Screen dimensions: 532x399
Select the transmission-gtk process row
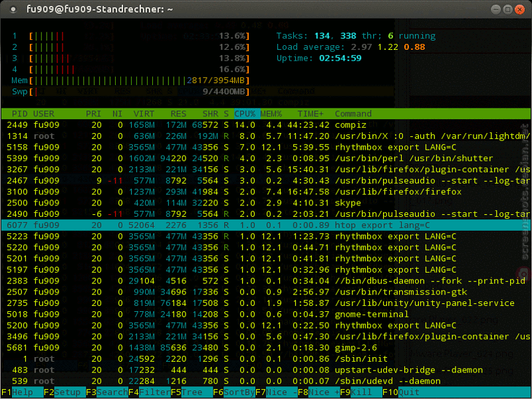(x=266, y=292)
